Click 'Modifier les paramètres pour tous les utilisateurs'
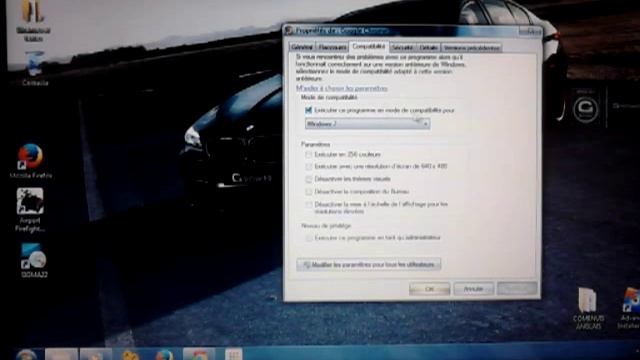640x360 pixels. 369,264
